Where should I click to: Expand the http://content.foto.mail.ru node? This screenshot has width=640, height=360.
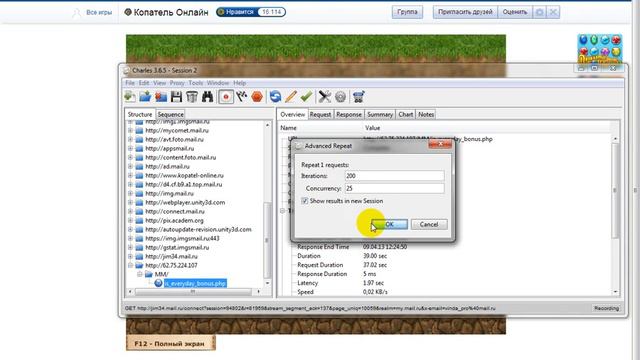(x=130, y=157)
